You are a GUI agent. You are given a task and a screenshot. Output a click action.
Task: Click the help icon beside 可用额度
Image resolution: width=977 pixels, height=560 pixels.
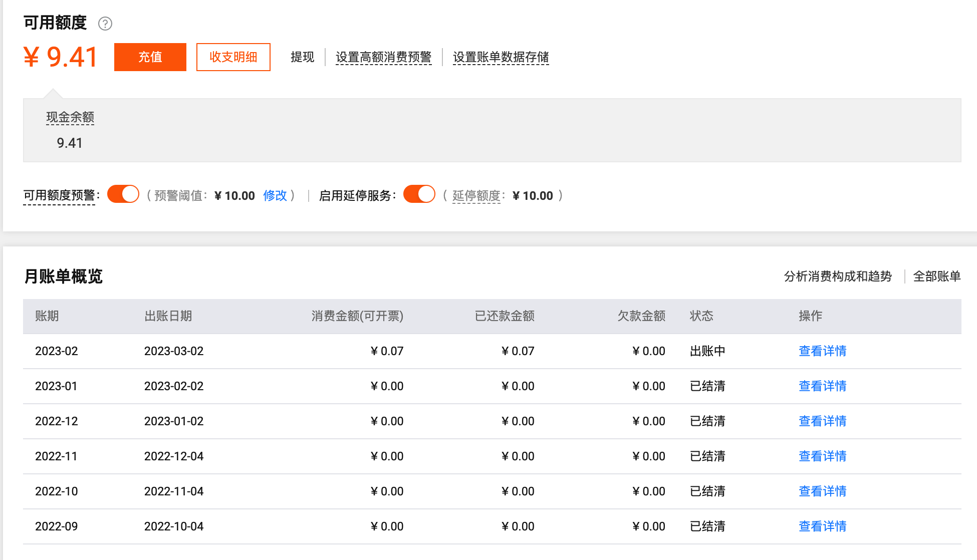105,24
